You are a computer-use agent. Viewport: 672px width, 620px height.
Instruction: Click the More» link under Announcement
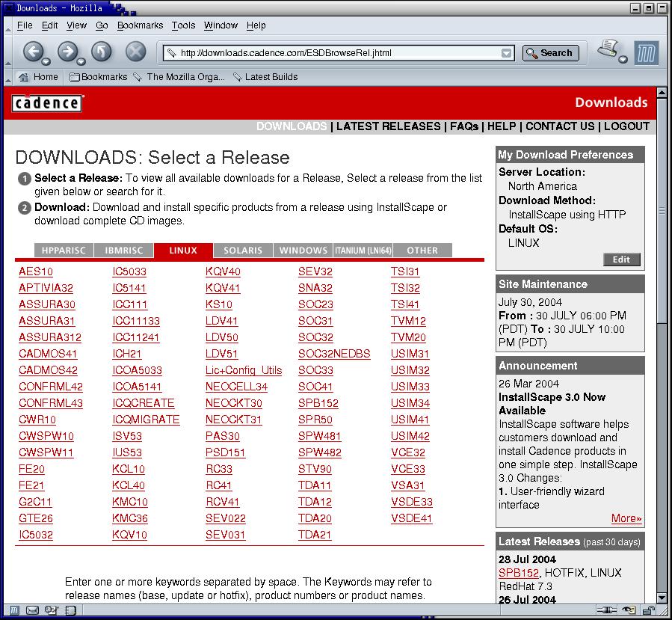[626, 518]
